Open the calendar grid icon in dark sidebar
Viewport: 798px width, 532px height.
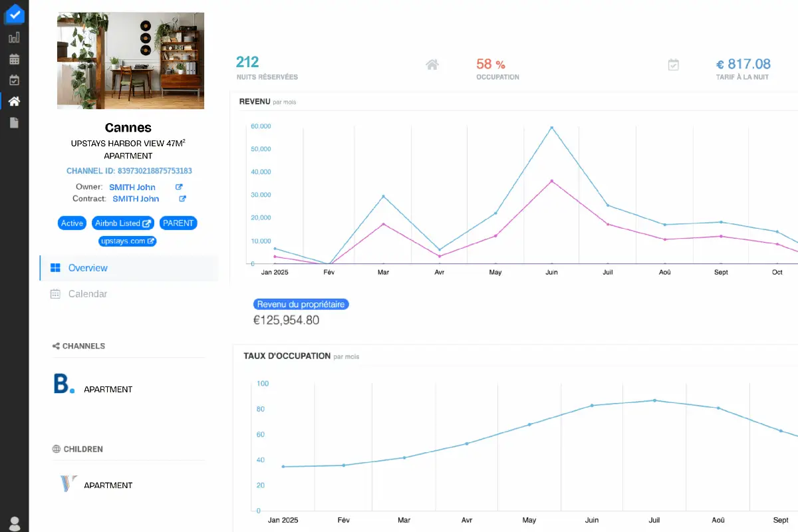point(14,59)
